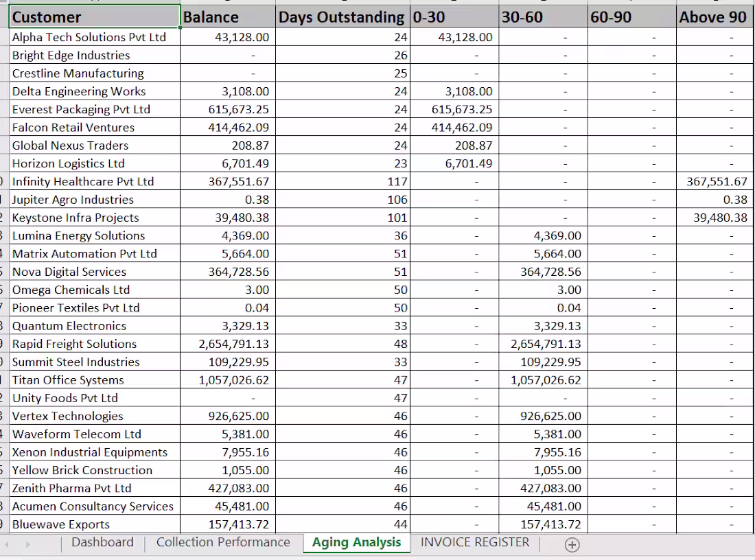755x560 pixels.
Task: Select Pioneer Textiles Pvt Ltd cell
Action: coord(95,307)
